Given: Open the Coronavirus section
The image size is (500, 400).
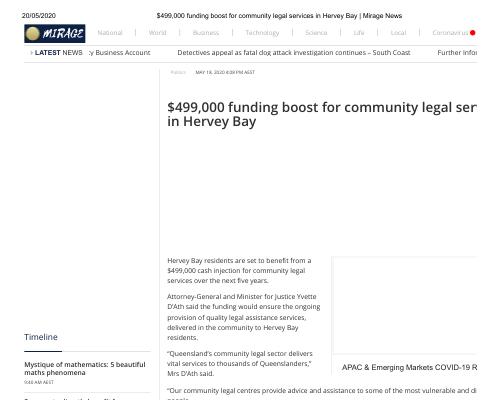Looking at the screenshot, I should (x=450, y=33).
